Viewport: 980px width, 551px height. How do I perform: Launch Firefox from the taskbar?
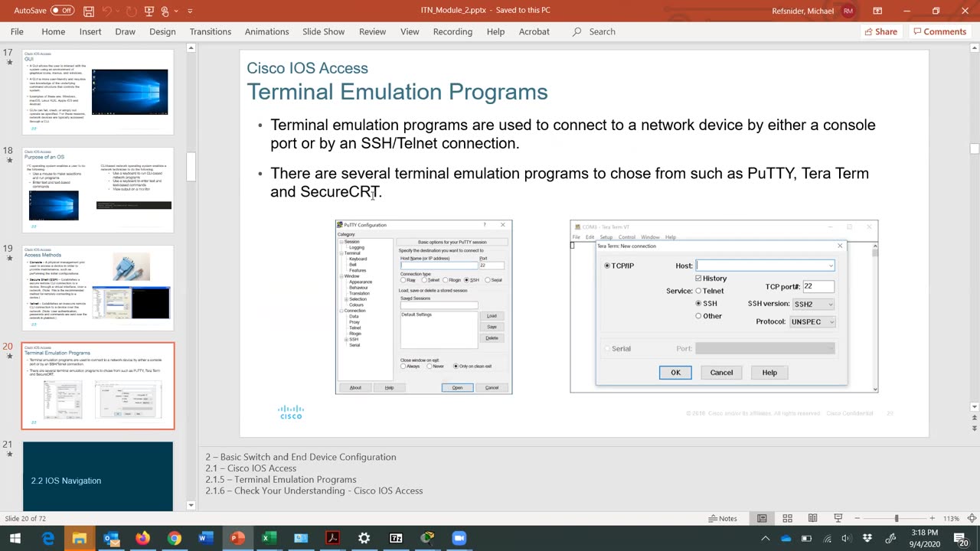(x=142, y=538)
